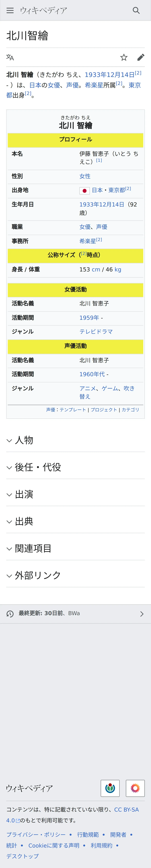Expand the 人物 section

click(76, 440)
